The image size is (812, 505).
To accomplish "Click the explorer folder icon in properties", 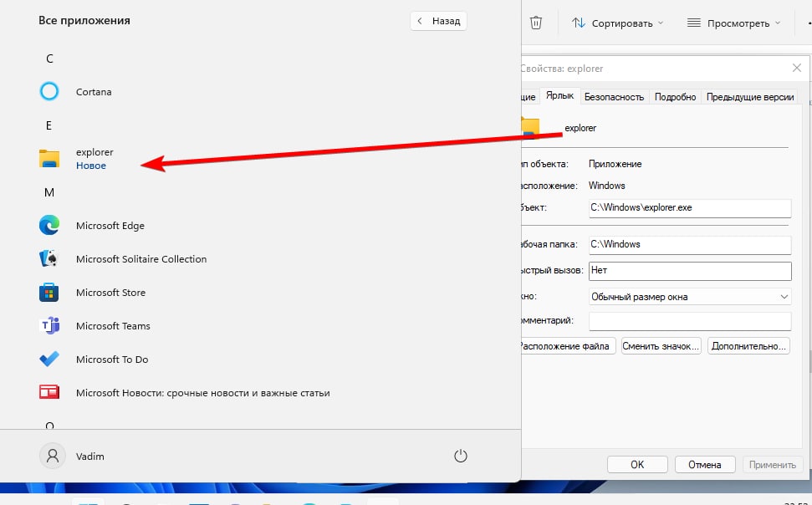I will tap(530, 128).
